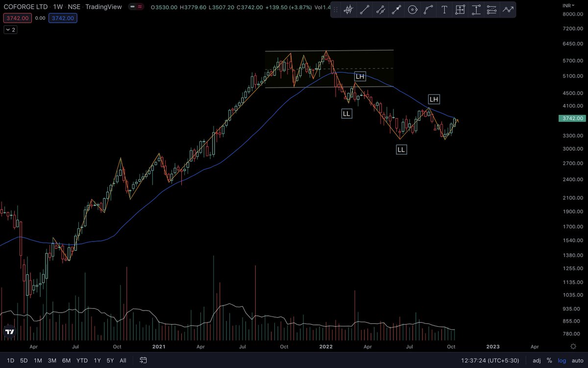Screen dimensions: 588x368
Task: Select the path polyline tool
Action: pyautogui.click(x=428, y=9)
